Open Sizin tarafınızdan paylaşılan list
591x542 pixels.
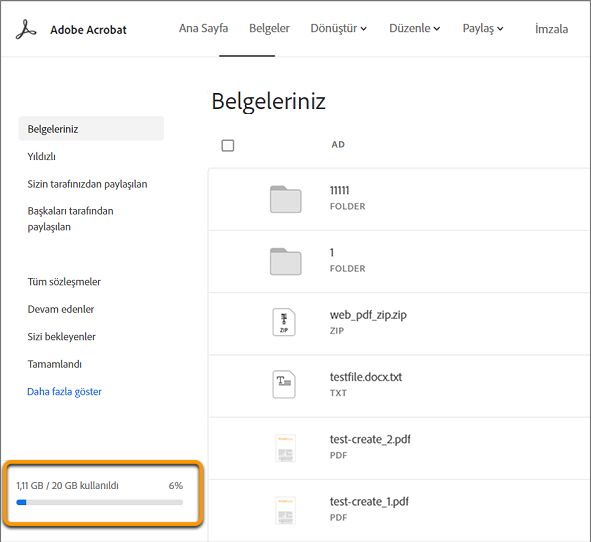tap(87, 184)
